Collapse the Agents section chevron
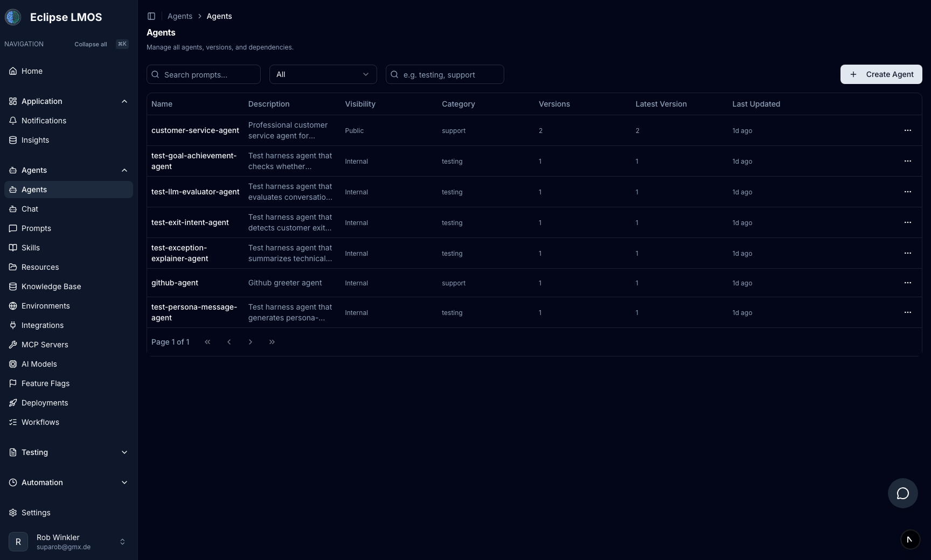Viewport: 931px width, 560px height. 124,170
